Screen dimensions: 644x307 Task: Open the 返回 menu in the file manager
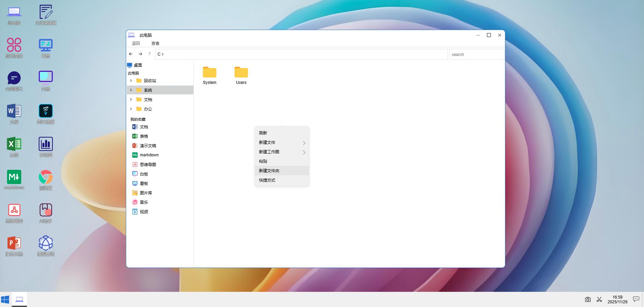coord(136,43)
